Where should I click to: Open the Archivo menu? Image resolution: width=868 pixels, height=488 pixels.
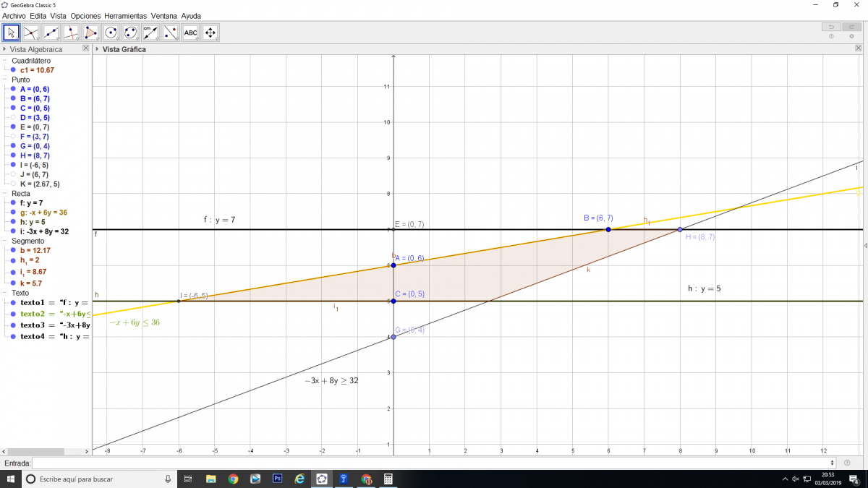coord(14,15)
